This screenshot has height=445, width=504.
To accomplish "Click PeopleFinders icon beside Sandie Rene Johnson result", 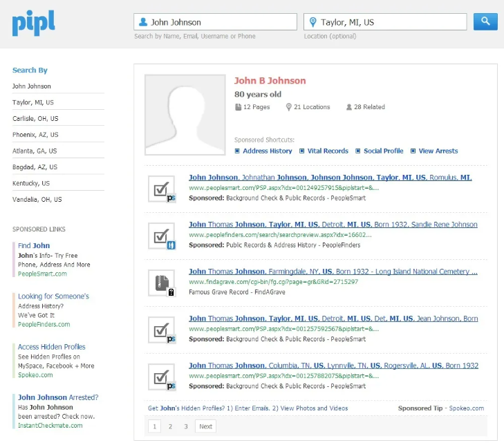I will (x=162, y=236).
